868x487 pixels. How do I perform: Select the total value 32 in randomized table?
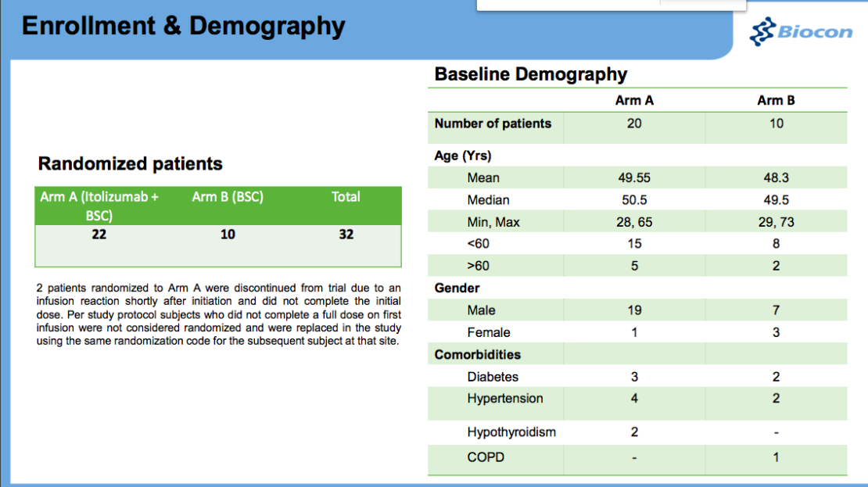346,235
